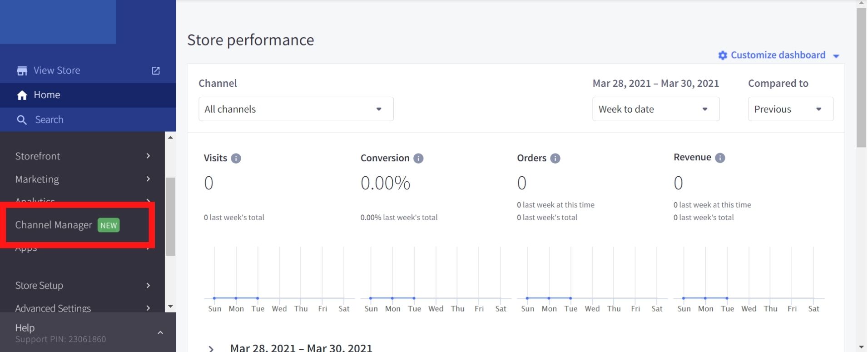Screen dimensions: 868x352
Task: Click the magnifying glass Search icon
Action: pyautogui.click(x=22, y=120)
